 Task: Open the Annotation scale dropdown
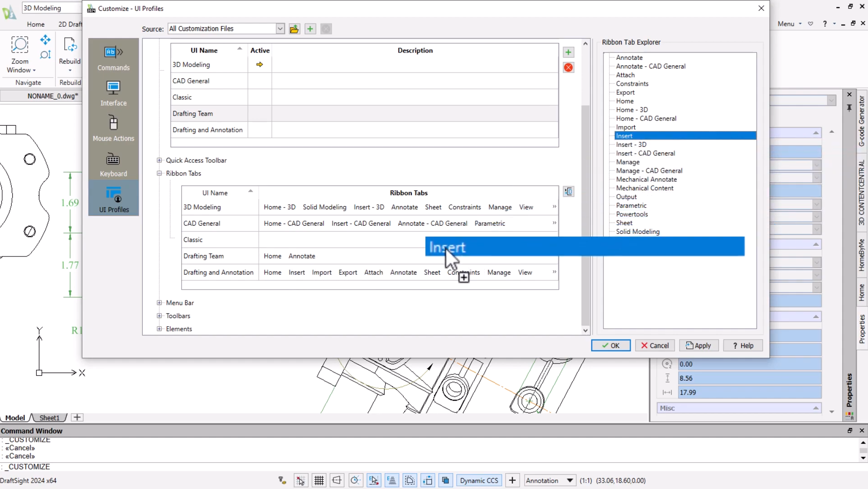[569, 480]
